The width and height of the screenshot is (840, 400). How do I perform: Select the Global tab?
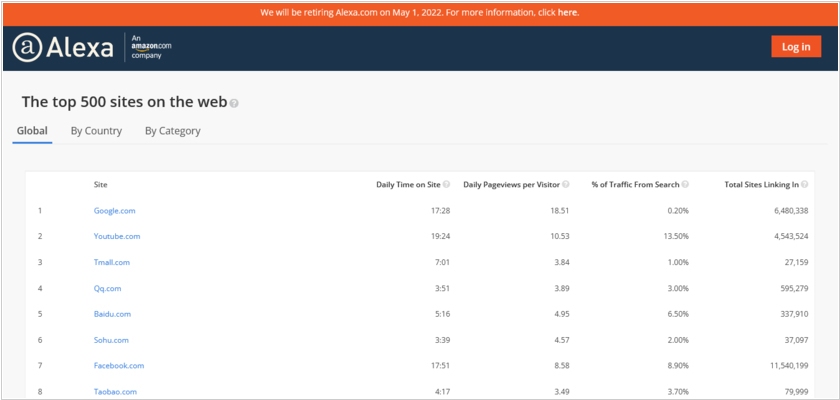(x=32, y=131)
